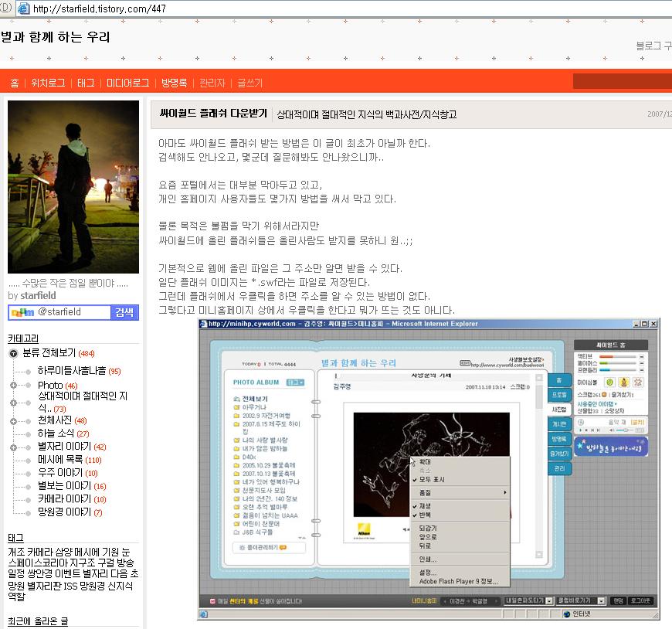The width and height of the screenshot is (672, 629).
Task: Click the 전체보기 album icon in Photo Album
Action: (236, 399)
